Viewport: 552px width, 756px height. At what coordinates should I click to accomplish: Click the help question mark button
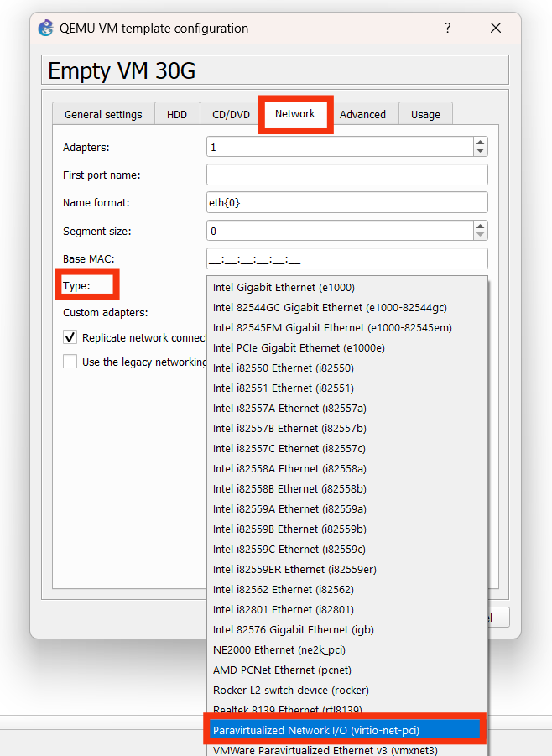click(449, 29)
